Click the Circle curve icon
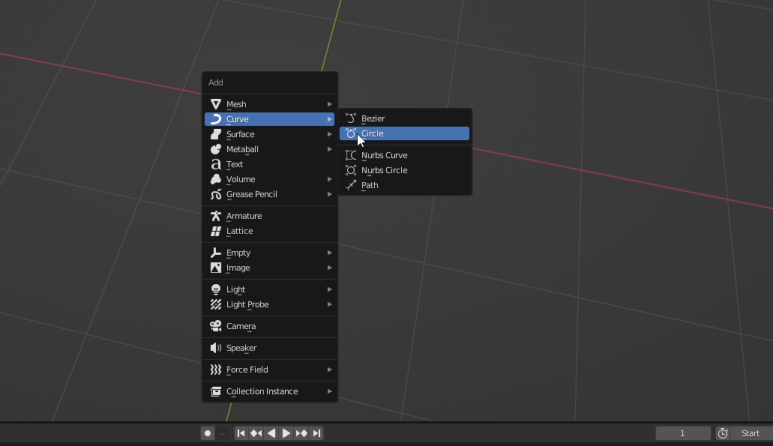Screen dimensions: 773x446 pyautogui.click(x=351, y=134)
